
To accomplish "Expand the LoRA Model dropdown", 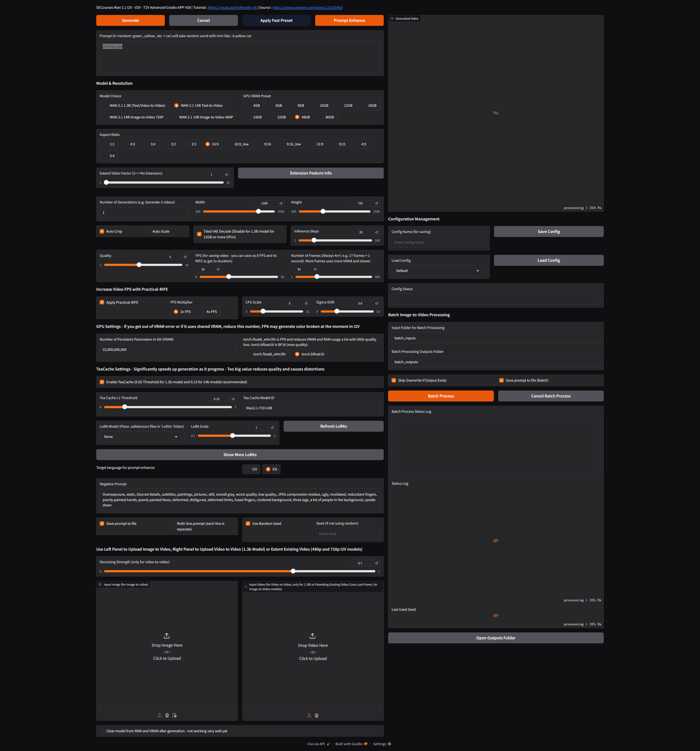I will point(142,437).
